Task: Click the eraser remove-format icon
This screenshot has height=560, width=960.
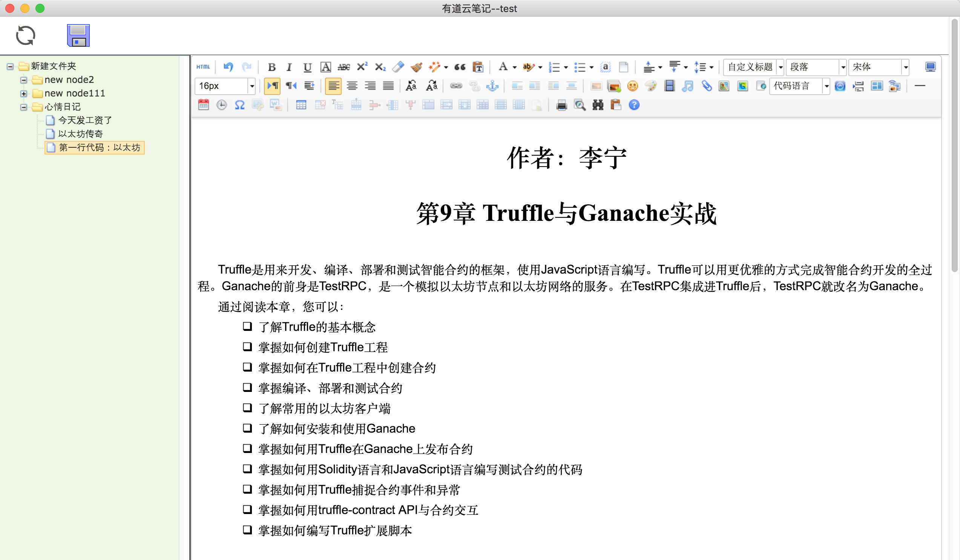Action: click(398, 67)
